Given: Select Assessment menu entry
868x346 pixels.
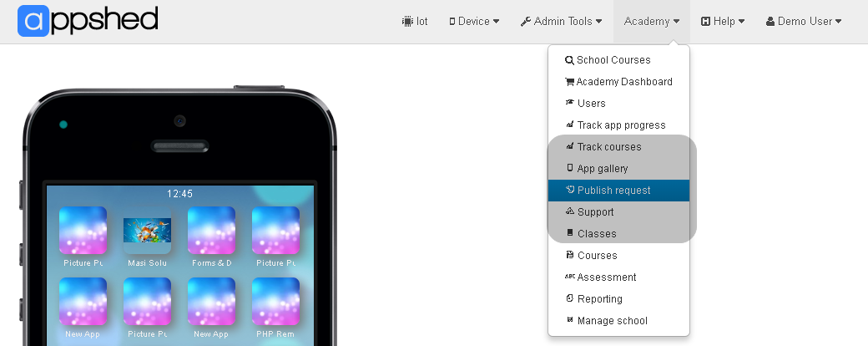Looking at the screenshot, I should pos(618,277).
